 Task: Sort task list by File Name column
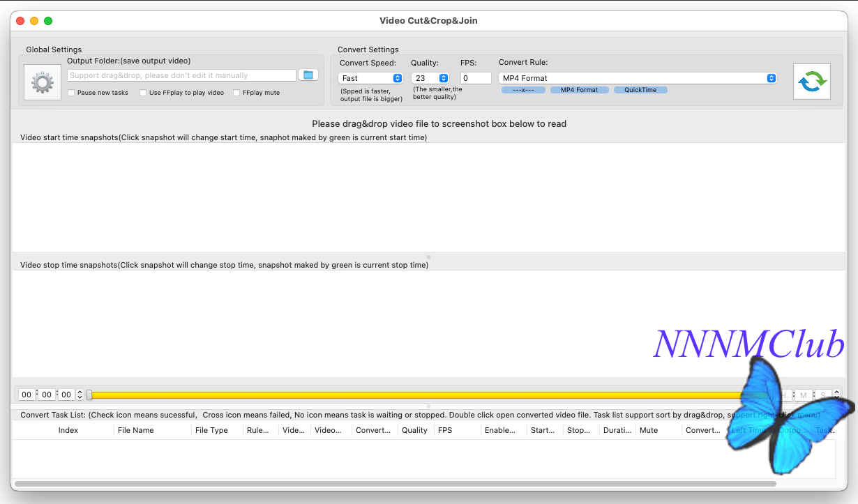[136, 430]
